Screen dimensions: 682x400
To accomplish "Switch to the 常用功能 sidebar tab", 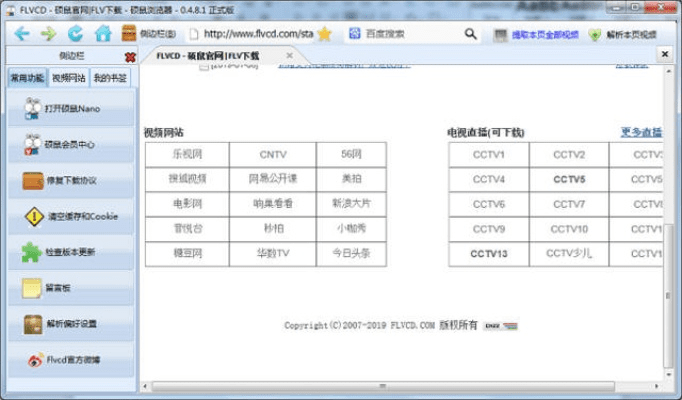I will [27, 78].
